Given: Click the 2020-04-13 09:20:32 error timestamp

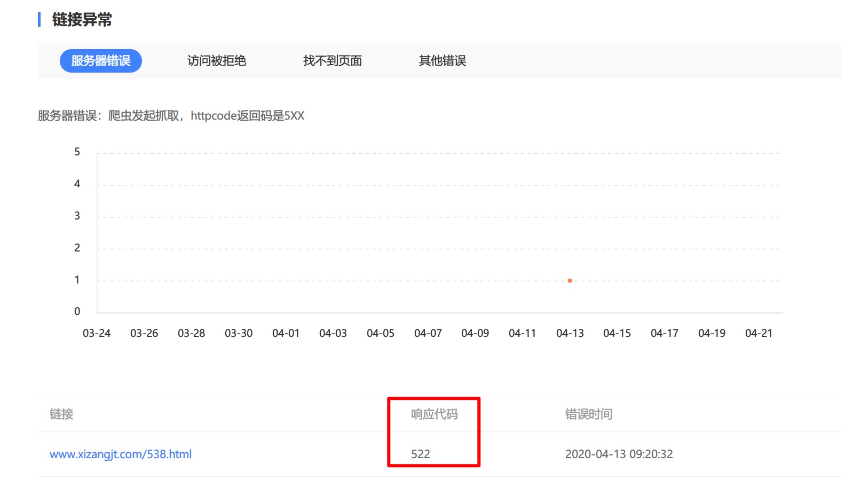Looking at the screenshot, I should tap(619, 454).
